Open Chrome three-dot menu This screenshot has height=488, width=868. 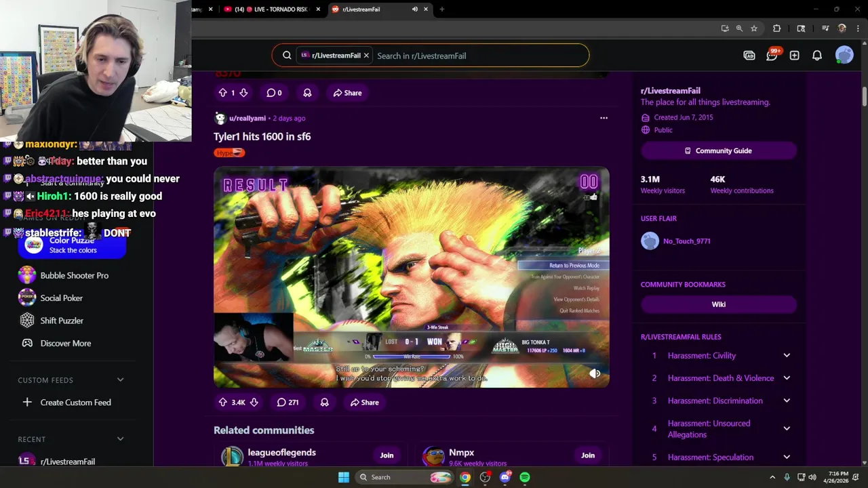858,28
